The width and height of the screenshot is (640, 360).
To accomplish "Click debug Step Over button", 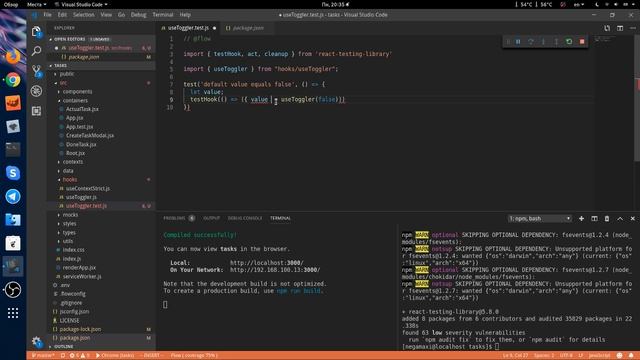I will click(x=531, y=42).
